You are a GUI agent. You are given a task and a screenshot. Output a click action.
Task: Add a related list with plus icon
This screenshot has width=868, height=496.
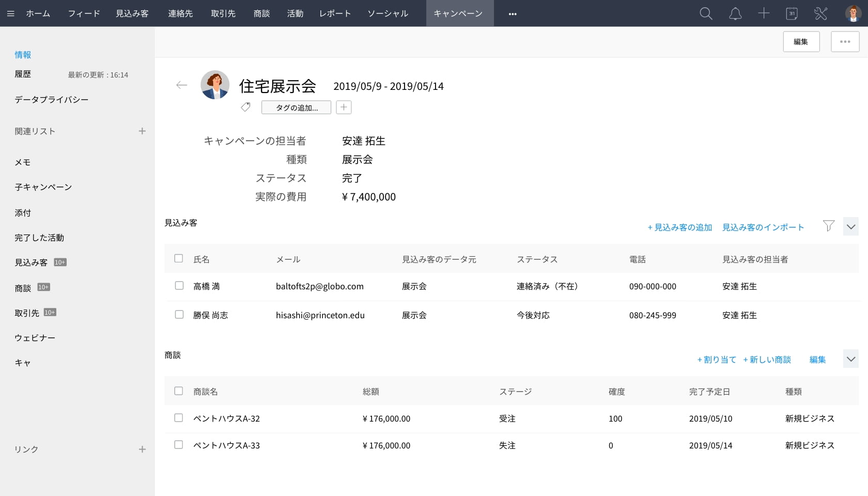click(142, 131)
